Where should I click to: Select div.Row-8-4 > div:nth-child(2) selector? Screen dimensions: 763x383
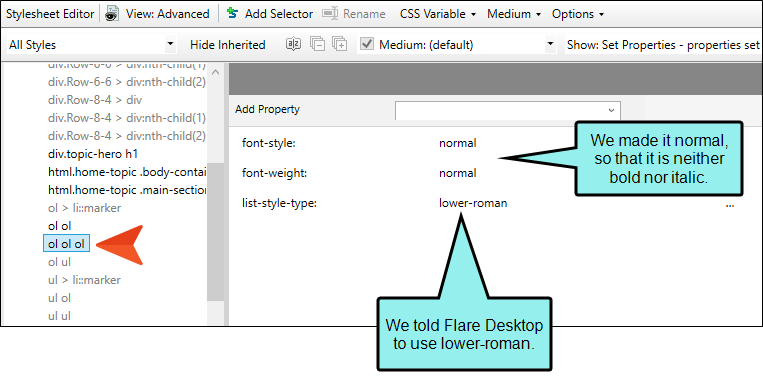127,136
